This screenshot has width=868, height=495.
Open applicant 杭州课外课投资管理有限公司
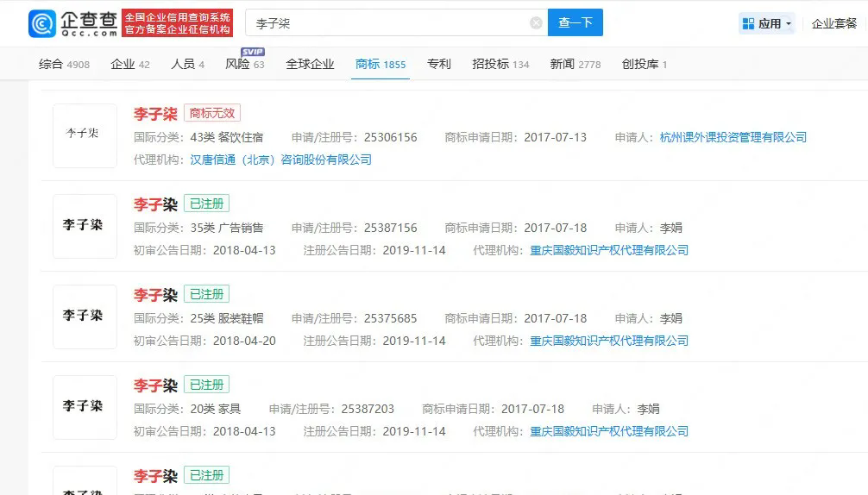coord(733,137)
